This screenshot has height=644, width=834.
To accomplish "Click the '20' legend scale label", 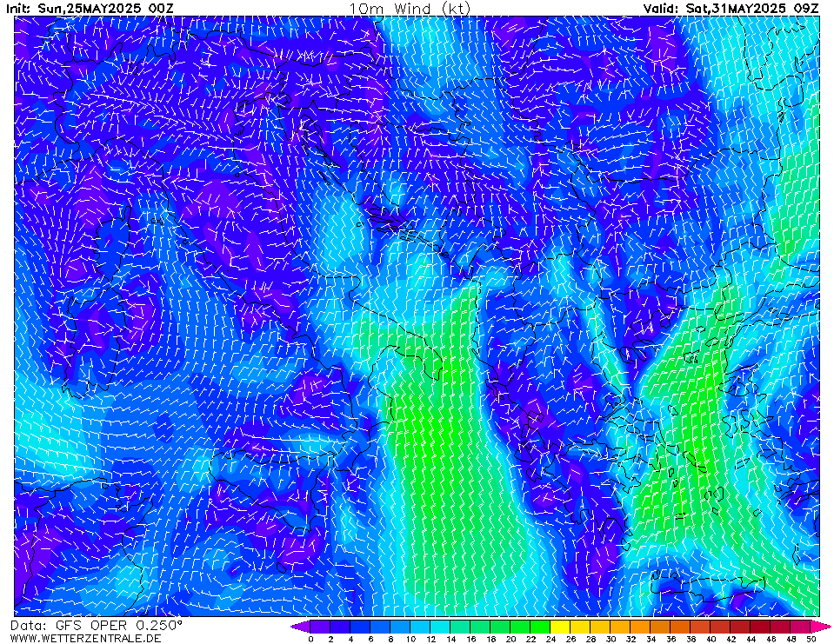I will pyautogui.click(x=510, y=639).
